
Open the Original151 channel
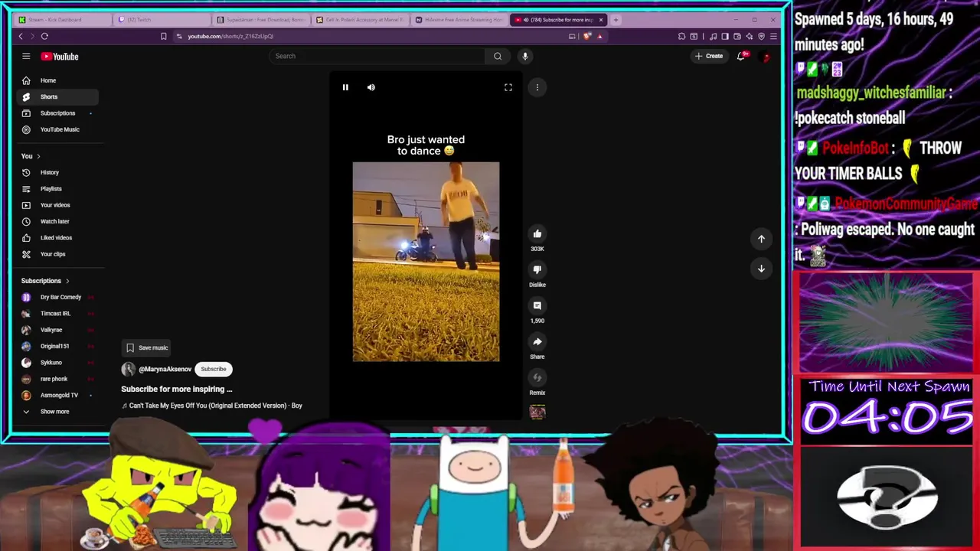point(57,346)
